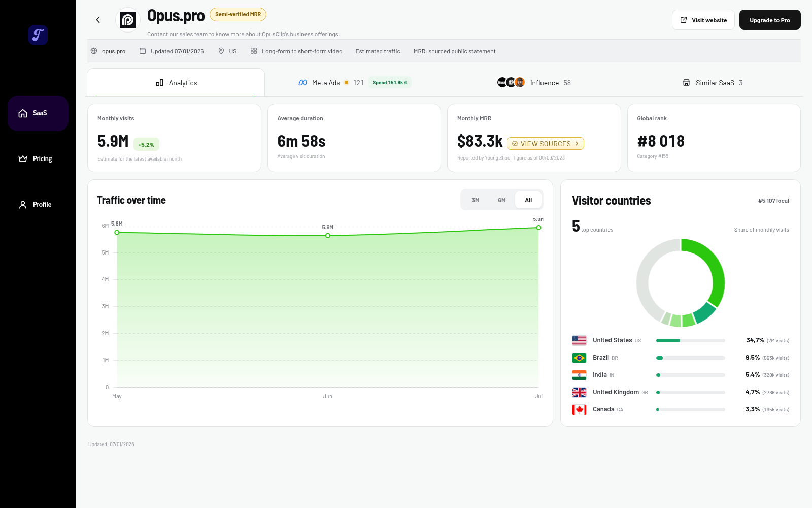Click Upgrade to Pro button
The image size is (812, 508).
[x=770, y=20]
